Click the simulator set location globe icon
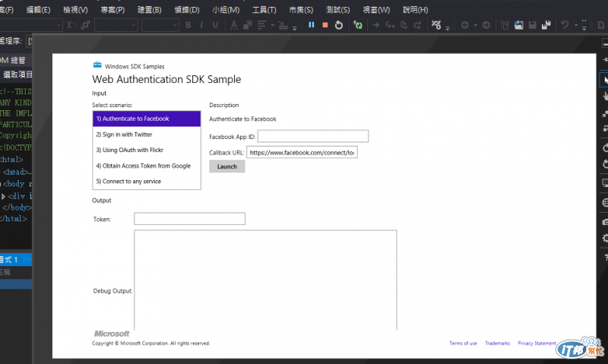 pyautogui.click(x=605, y=202)
